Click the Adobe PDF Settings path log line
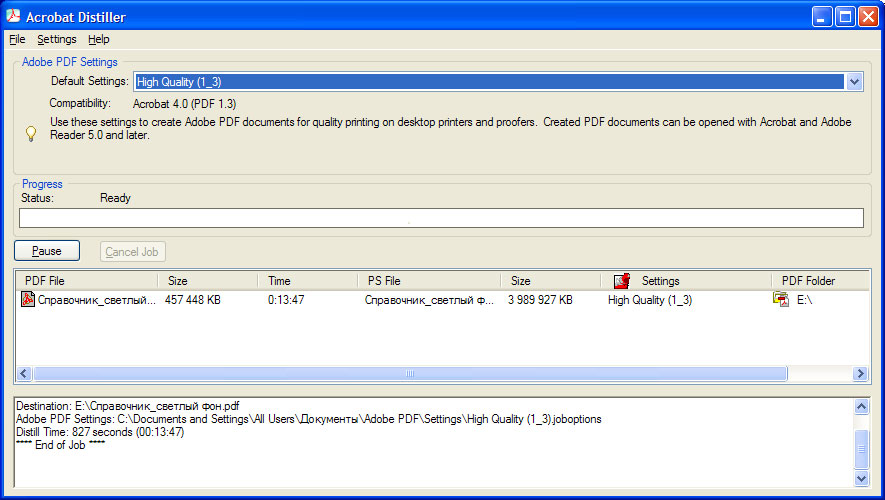The height and width of the screenshot is (500, 885). pos(309,419)
